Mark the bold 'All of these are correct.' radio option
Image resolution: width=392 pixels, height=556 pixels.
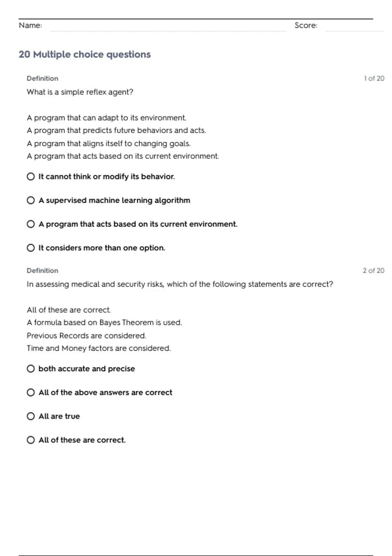[31, 440]
